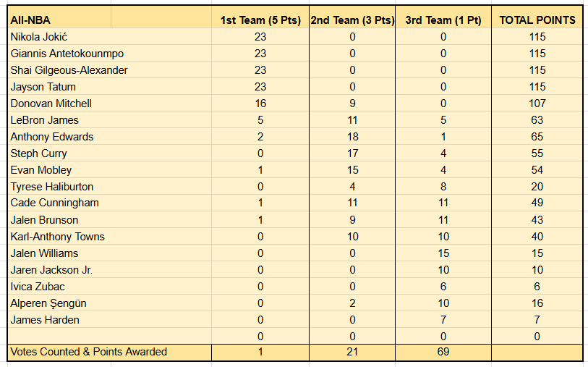Select Cade Cunningham's total points 49
This screenshot has height=367, width=588.
pos(537,203)
